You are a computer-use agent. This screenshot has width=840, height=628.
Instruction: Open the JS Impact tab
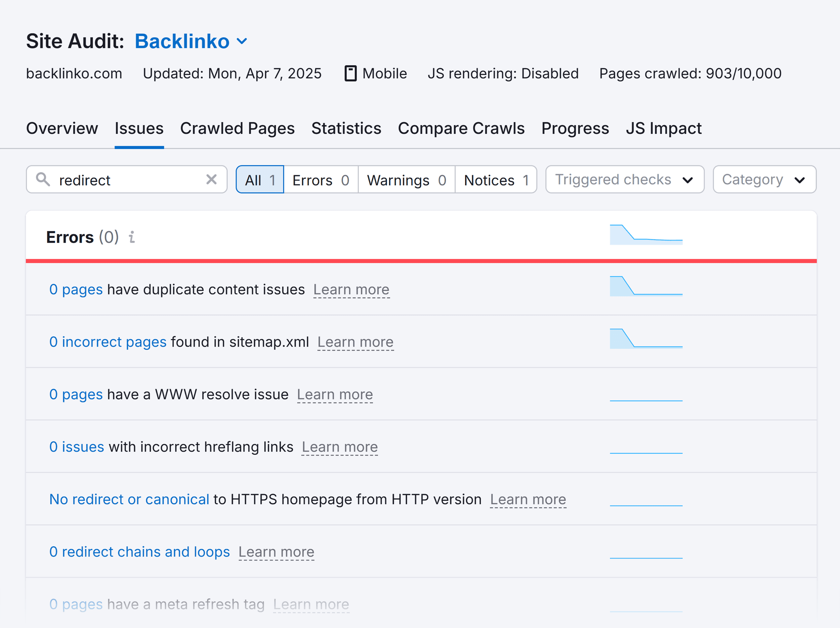click(664, 128)
